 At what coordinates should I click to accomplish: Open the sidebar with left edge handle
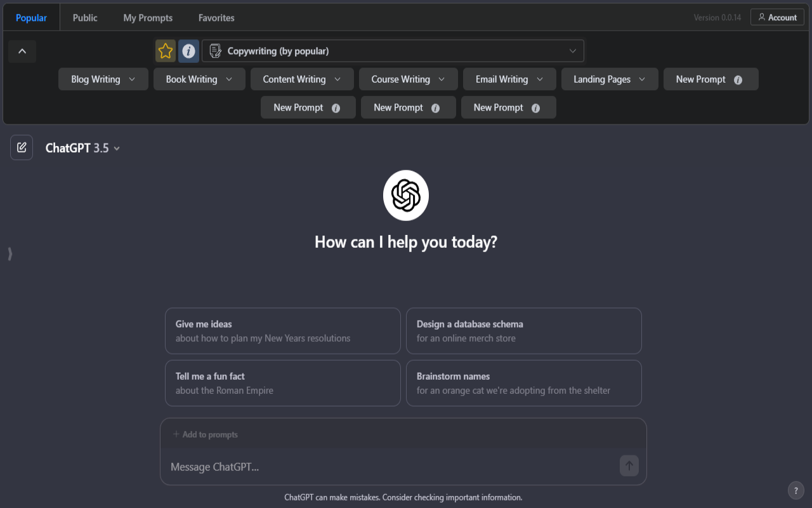10,254
